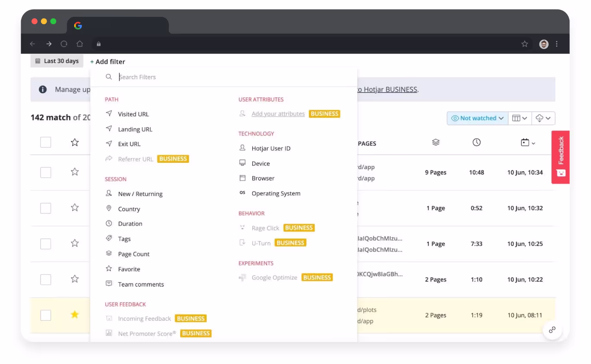Click the clock duration column icon
591x364 pixels.
coord(477,142)
